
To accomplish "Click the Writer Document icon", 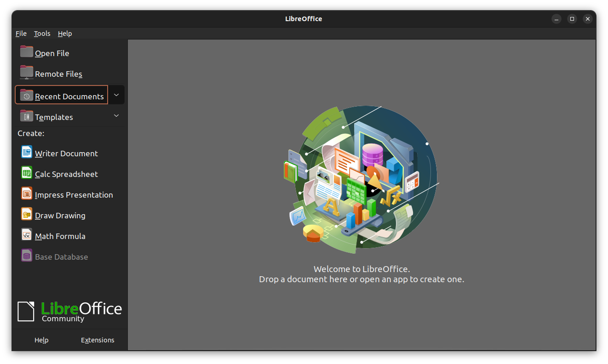I will (x=27, y=152).
